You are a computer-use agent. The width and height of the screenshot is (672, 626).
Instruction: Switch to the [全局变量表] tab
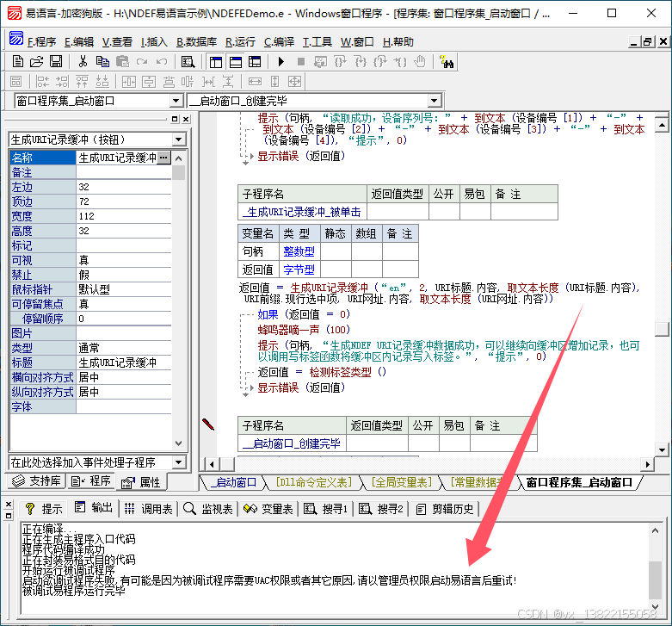401,482
